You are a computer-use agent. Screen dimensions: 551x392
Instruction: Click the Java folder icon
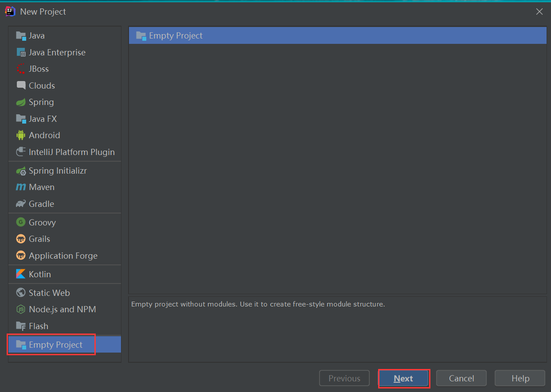click(21, 36)
